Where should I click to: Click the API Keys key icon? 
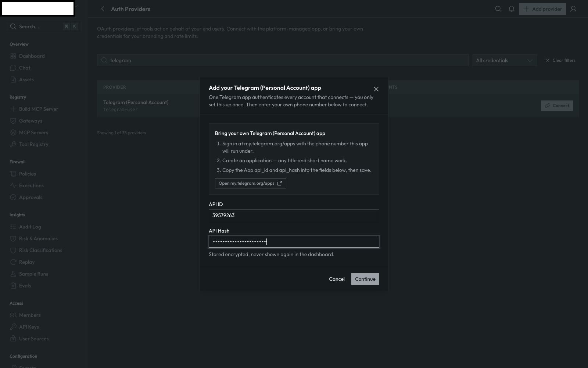click(13, 327)
